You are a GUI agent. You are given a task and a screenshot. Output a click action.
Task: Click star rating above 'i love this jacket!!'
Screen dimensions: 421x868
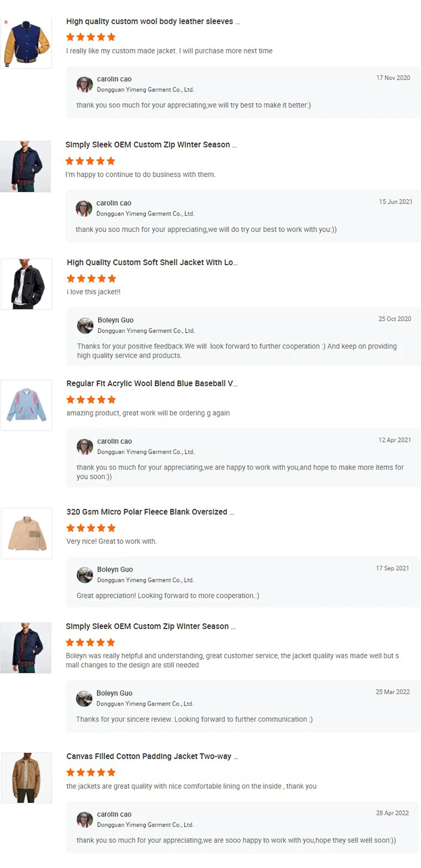91,279
